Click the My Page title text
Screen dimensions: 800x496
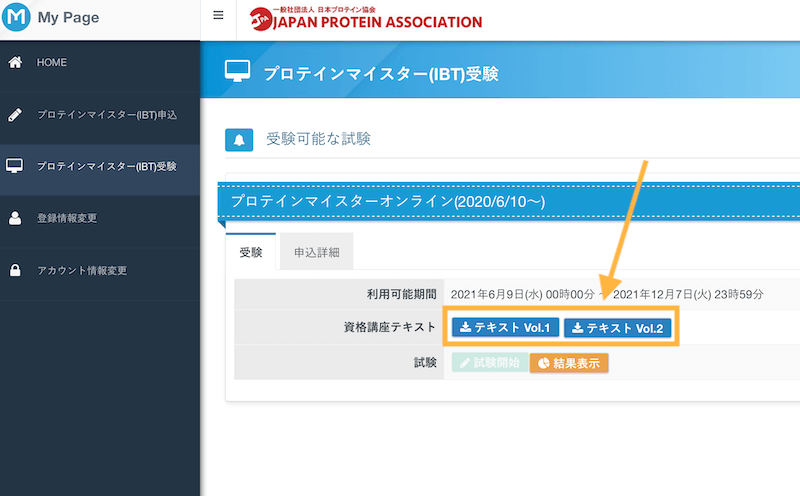coord(68,17)
